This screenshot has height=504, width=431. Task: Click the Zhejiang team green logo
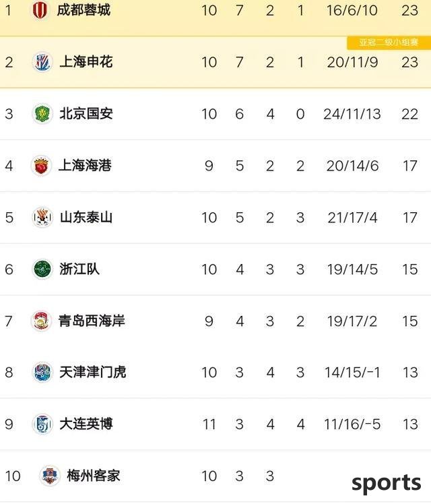(42, 269)
